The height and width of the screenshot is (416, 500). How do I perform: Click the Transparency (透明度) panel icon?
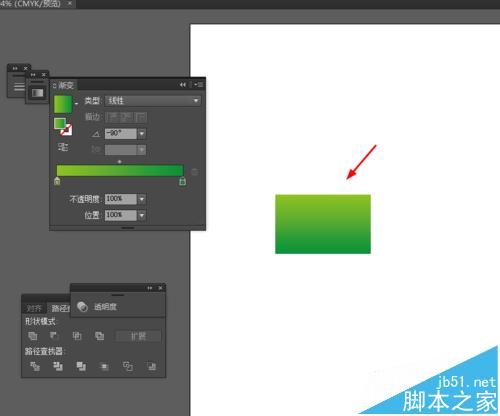(82, 307)
